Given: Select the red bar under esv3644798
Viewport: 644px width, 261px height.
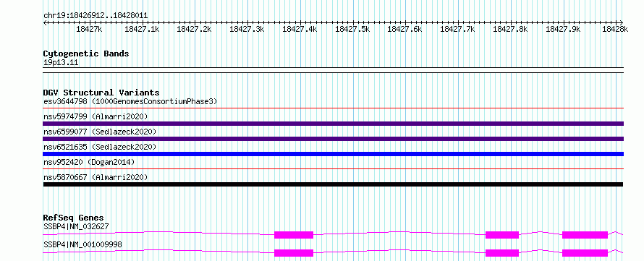Looking at the screenshot, I should click(x=333, y=108).
